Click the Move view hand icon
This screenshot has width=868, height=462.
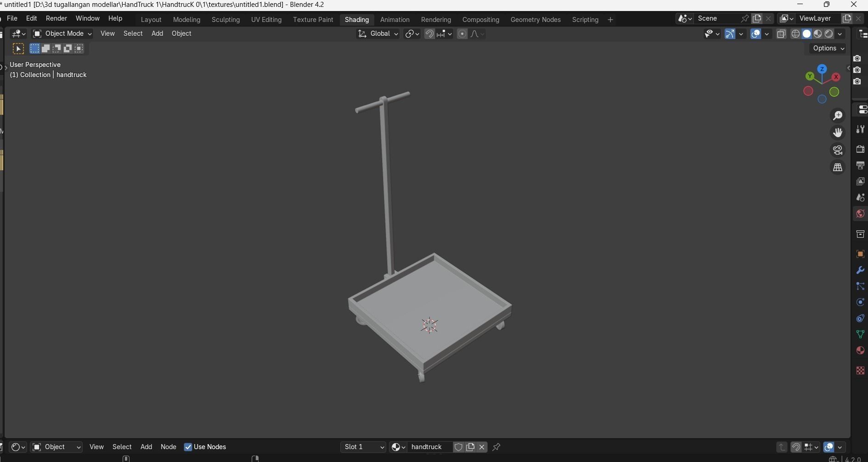tap(838, 133)
